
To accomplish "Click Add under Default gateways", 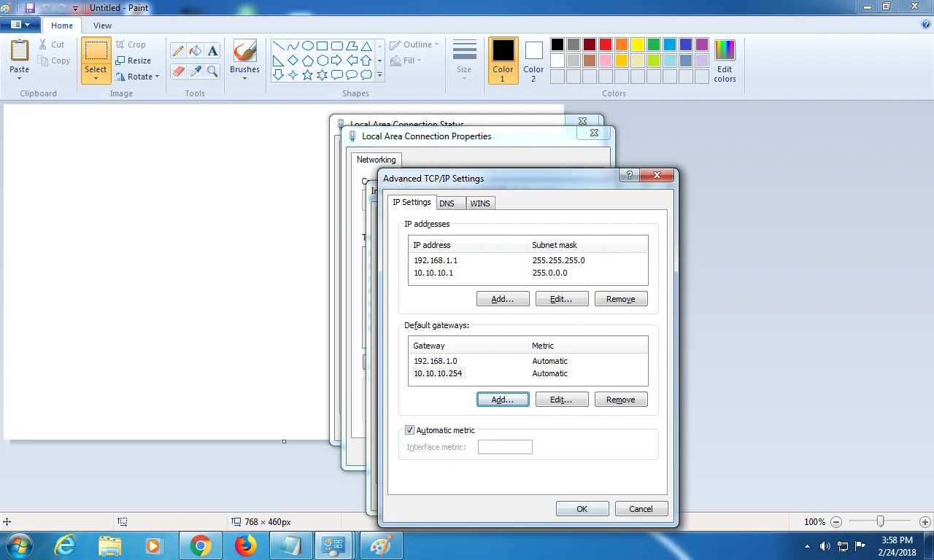I will pos(503,400).
